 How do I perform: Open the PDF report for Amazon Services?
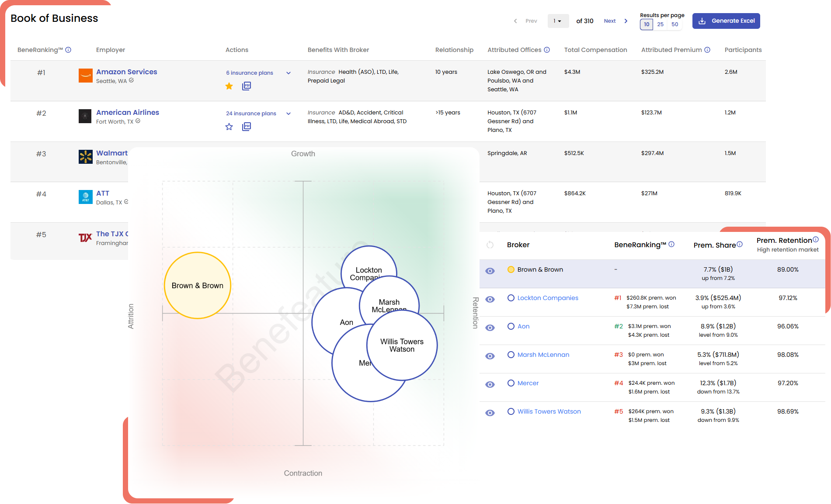[247, 86]
